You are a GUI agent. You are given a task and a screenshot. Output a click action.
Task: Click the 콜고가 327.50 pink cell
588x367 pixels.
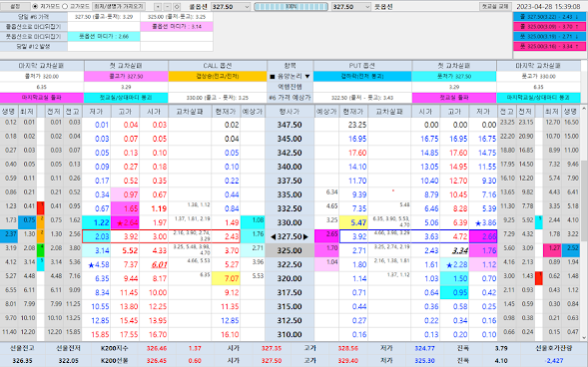[x=126, y=77]
